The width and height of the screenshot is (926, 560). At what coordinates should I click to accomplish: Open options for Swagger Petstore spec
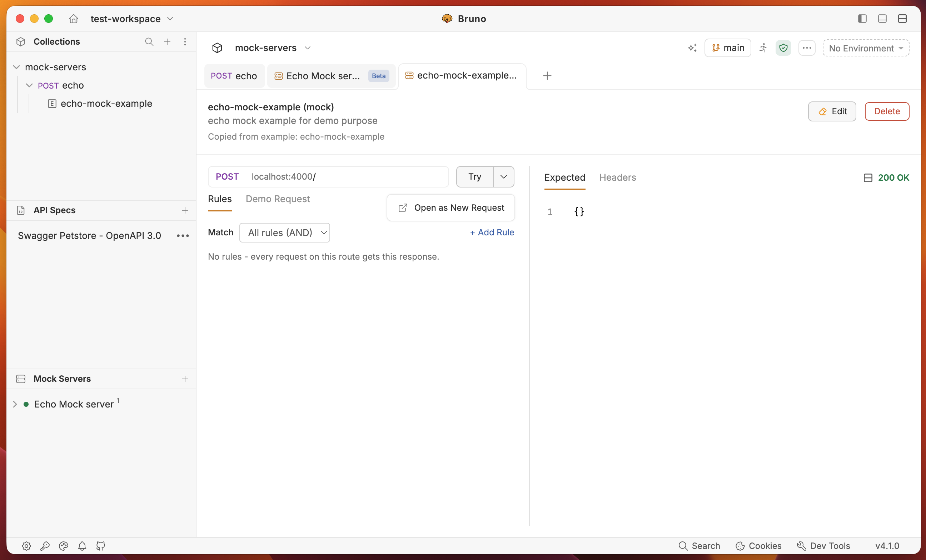point(183,236)
